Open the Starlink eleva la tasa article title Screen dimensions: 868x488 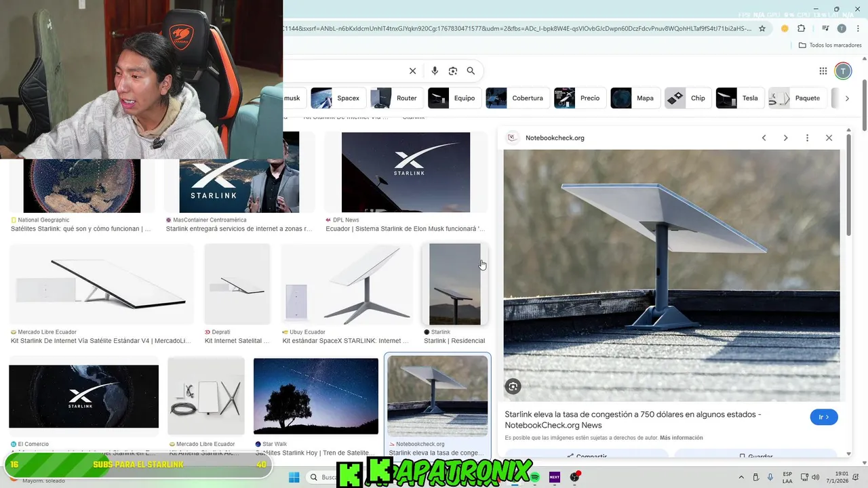(633, 420)
